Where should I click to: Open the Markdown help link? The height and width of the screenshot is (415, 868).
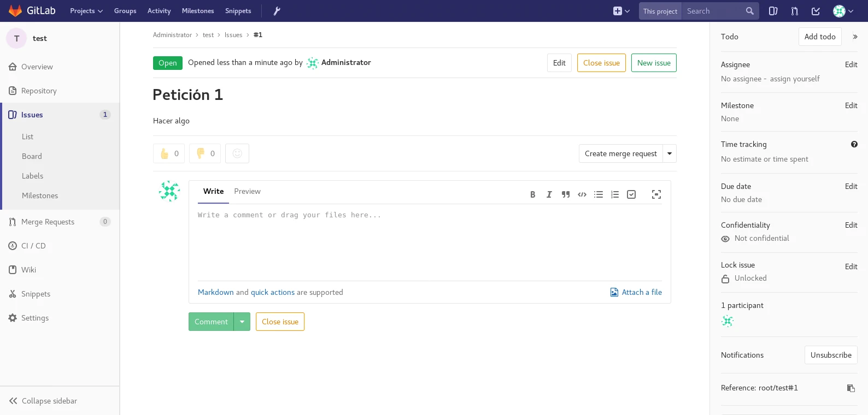(x=215, y=292)
